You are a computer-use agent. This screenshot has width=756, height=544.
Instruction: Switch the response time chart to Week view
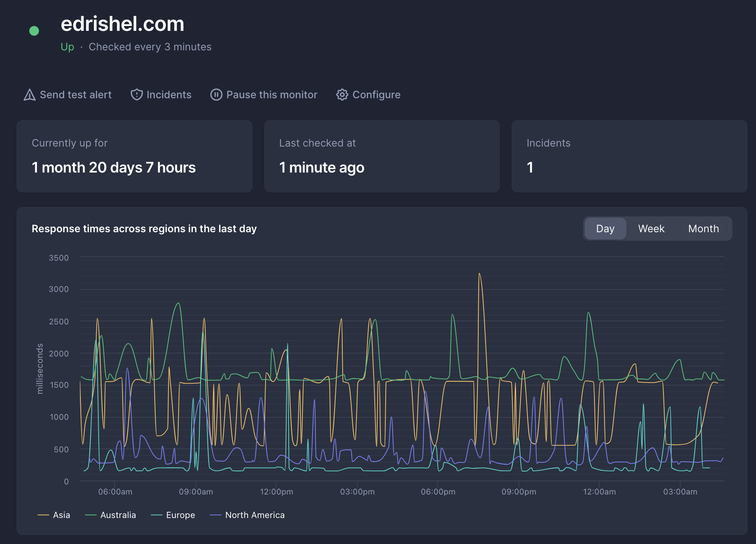(651, 229)
